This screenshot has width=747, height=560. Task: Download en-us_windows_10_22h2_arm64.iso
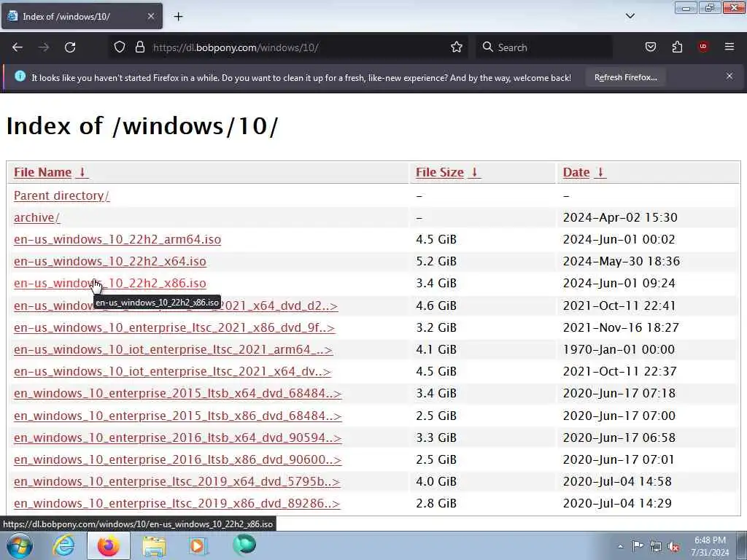point(117,239)
